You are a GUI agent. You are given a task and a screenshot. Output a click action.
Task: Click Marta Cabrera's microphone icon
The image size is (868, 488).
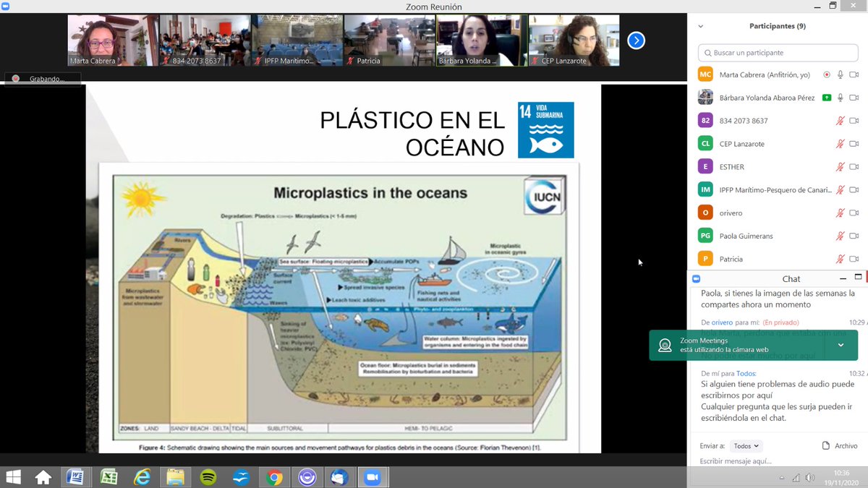tap(840, 74)
